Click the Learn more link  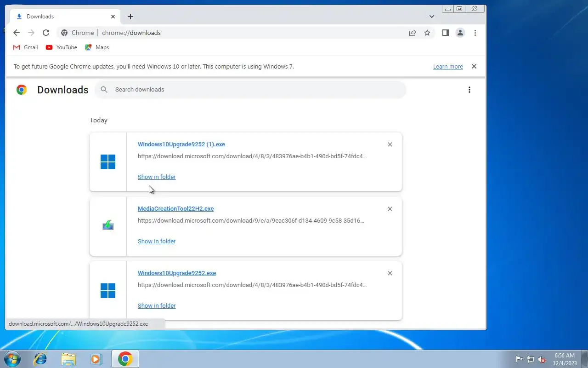pyautogui.click(x=448, y=67)
